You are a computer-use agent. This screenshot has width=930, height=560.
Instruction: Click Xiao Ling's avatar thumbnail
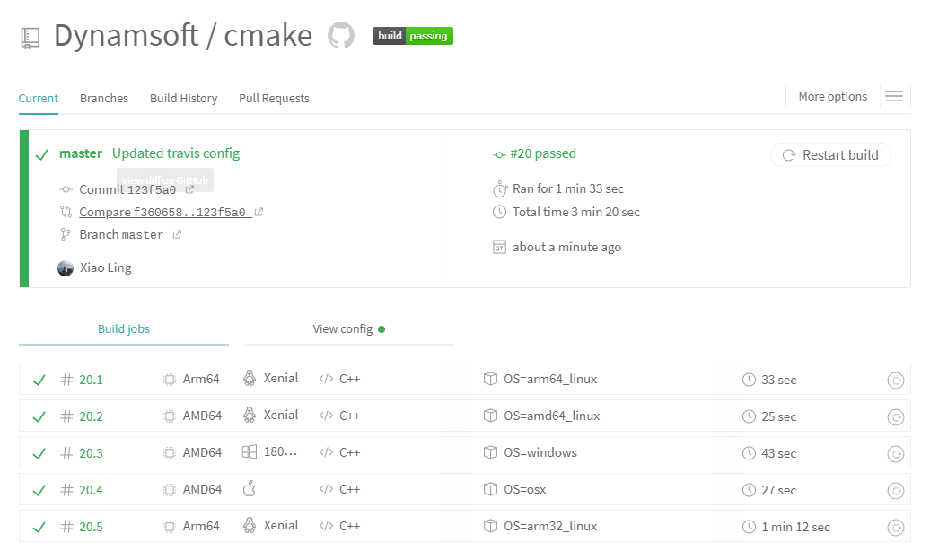click(x=66, y=267)
